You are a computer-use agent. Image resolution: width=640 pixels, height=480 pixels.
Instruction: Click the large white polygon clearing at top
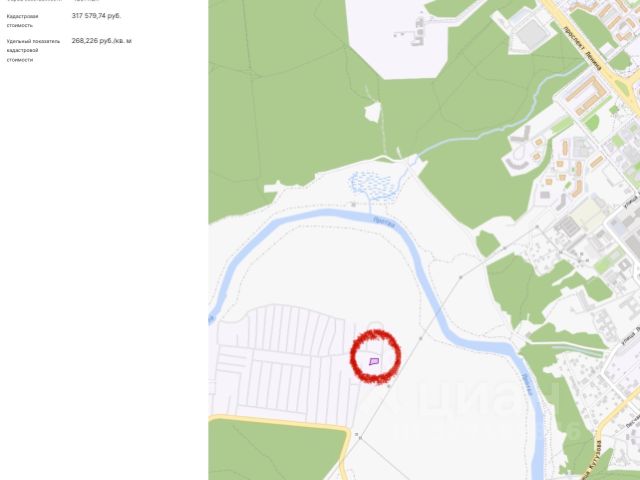click(x=397, y=38)
